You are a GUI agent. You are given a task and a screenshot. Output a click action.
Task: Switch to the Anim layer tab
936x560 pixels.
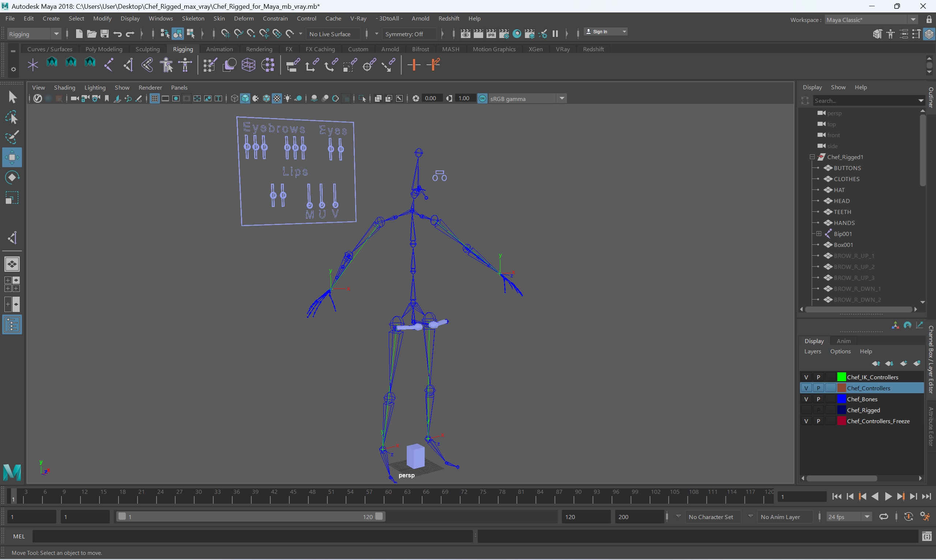click(x=843, y=341)
